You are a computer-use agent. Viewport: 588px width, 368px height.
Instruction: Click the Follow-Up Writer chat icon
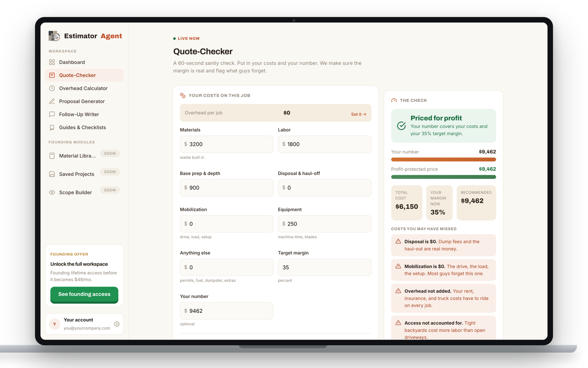pos(52,114)
